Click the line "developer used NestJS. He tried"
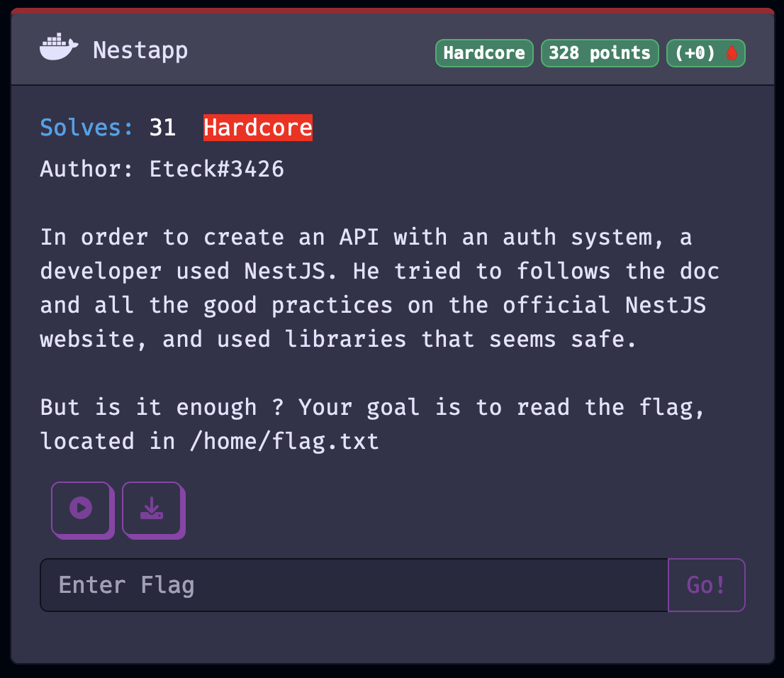This screenshot has height=678, width=784. tap(250, 271)
